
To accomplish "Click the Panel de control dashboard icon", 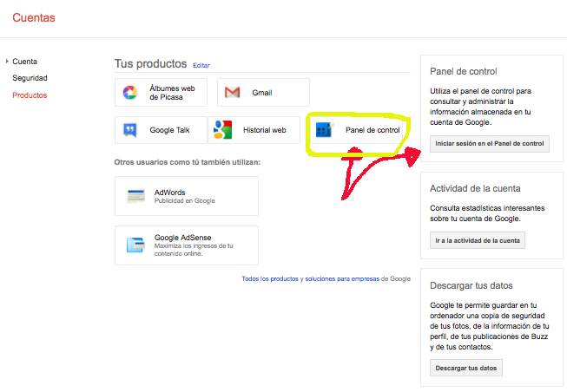I will click(324, 130).
